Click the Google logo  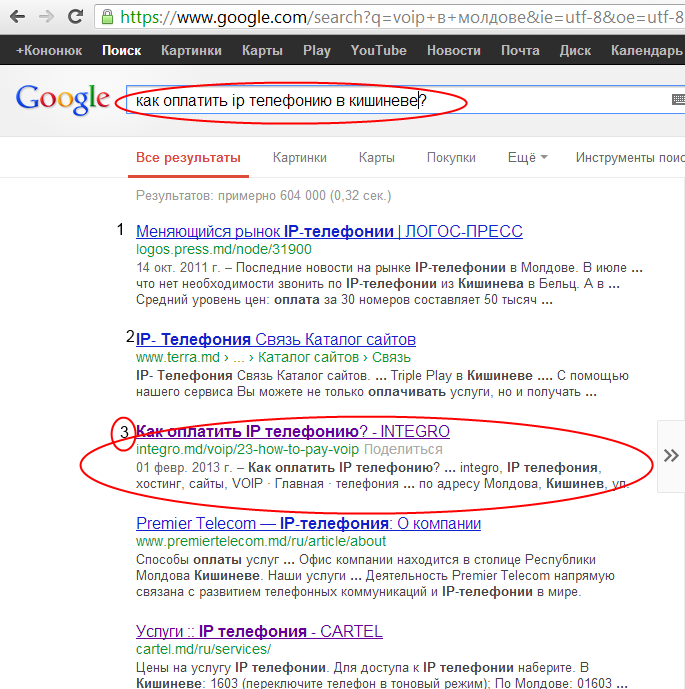tap(62, 100)
